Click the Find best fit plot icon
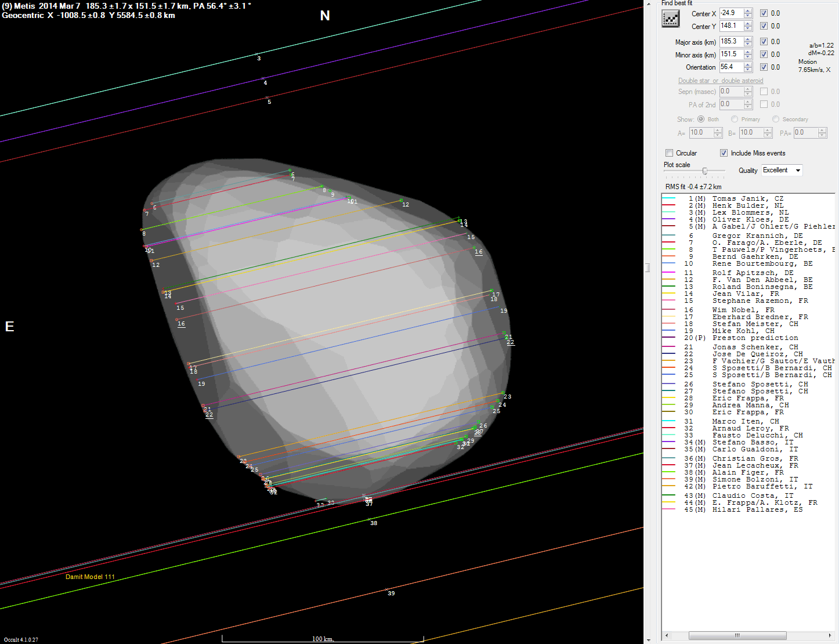The height and width of the screenshot is (644, 839). tap(671, 19)
